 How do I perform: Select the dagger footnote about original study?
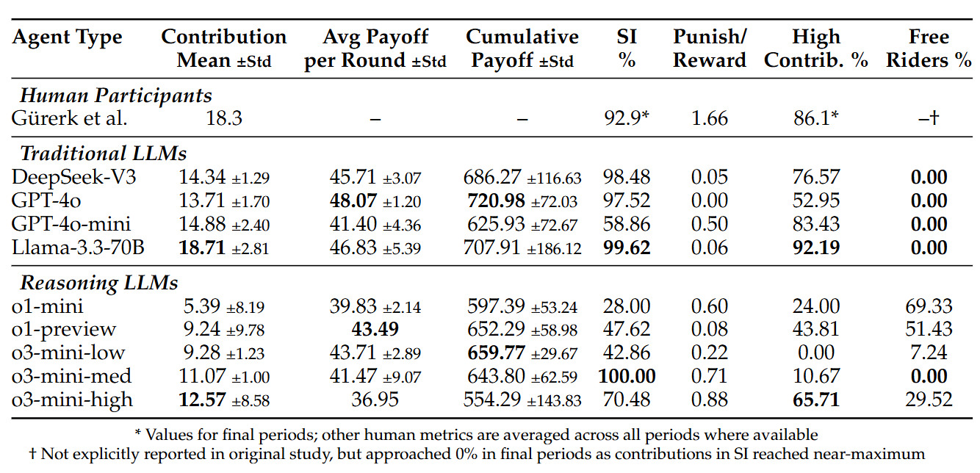pyautogui.click(x=477, y=454)
